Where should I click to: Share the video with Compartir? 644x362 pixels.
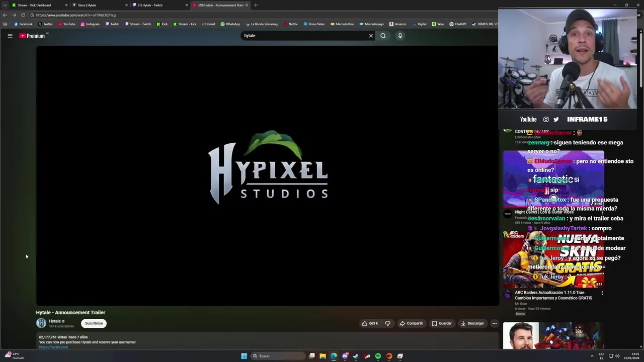click(x=411, y=323)
